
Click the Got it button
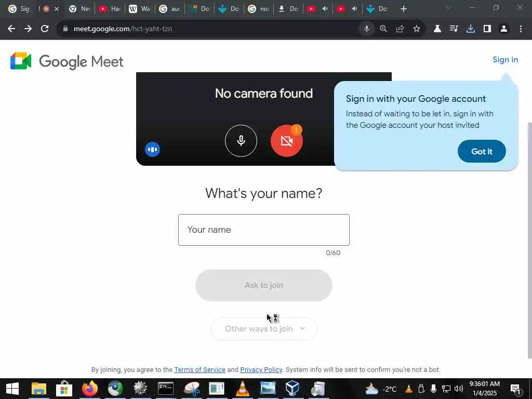tap(482, 151)
